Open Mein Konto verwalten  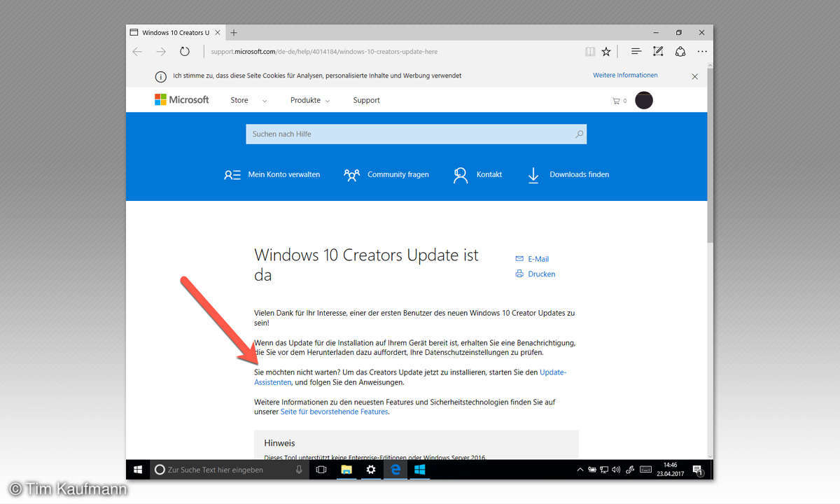coord(272,174)
